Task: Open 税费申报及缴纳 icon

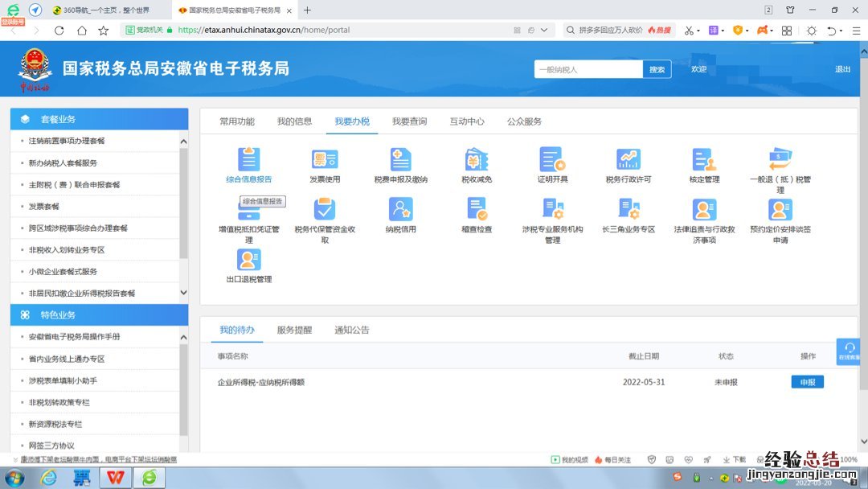Action: [401, 160]
